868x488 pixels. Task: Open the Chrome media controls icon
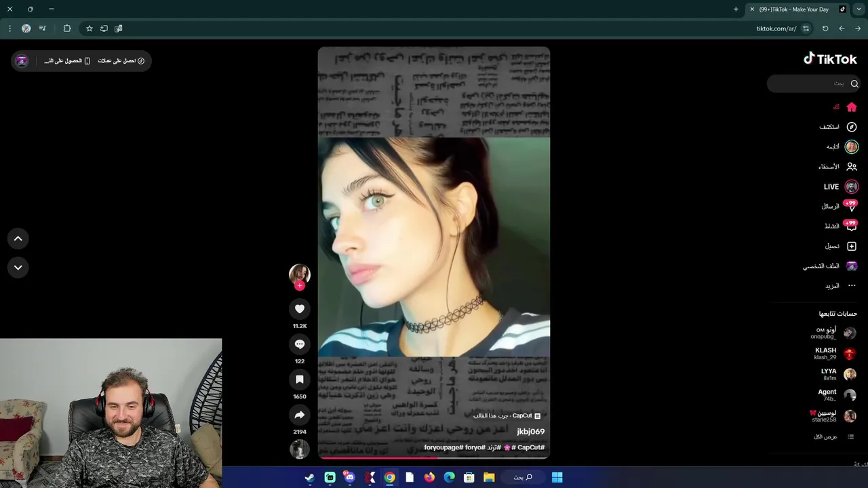point(43,28)
